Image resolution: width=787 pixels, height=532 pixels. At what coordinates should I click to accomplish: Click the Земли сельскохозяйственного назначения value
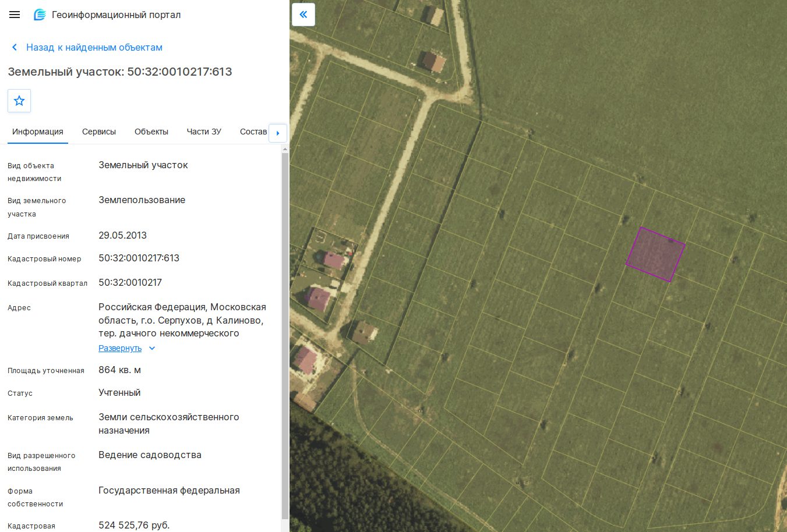click(x=169, y=424)
